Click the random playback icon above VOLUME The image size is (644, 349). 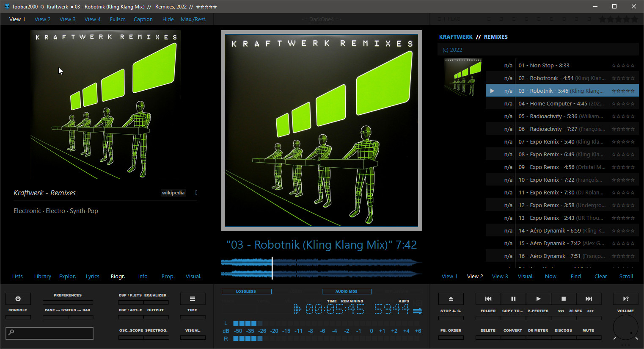626,299
